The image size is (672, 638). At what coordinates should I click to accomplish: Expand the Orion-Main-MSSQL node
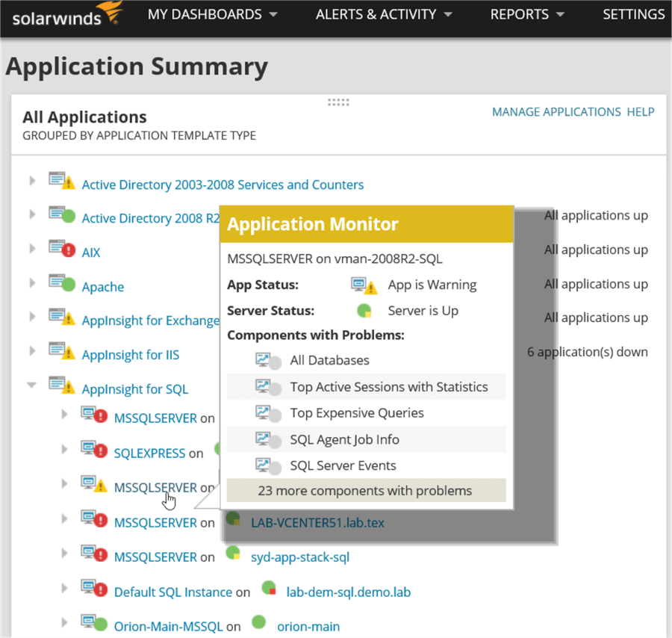[x=64, y=622]
